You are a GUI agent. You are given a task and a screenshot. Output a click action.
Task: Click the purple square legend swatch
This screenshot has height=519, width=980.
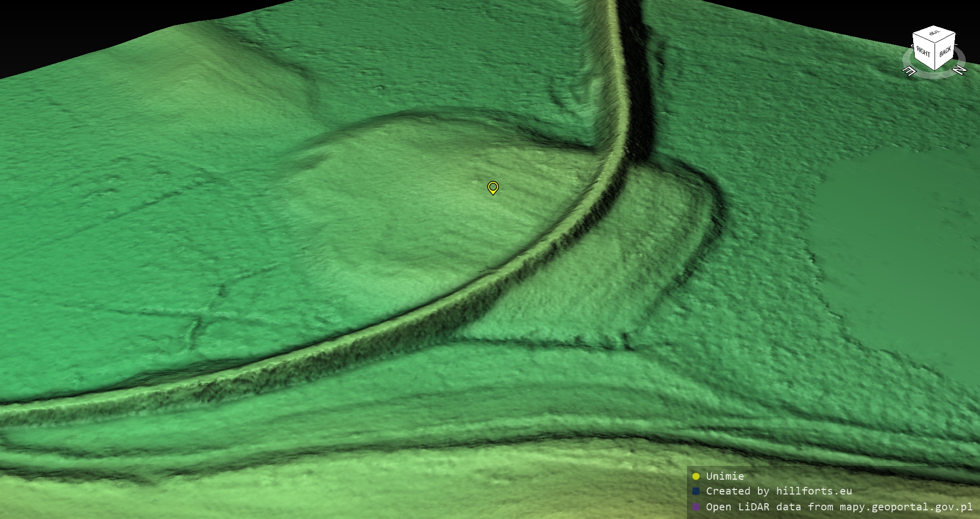click(696, 507)
